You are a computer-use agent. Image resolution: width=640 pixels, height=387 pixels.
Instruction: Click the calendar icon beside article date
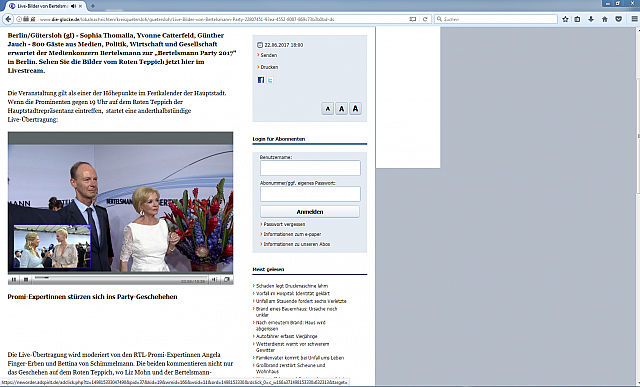pyautogui.click(x=260, y=45)
